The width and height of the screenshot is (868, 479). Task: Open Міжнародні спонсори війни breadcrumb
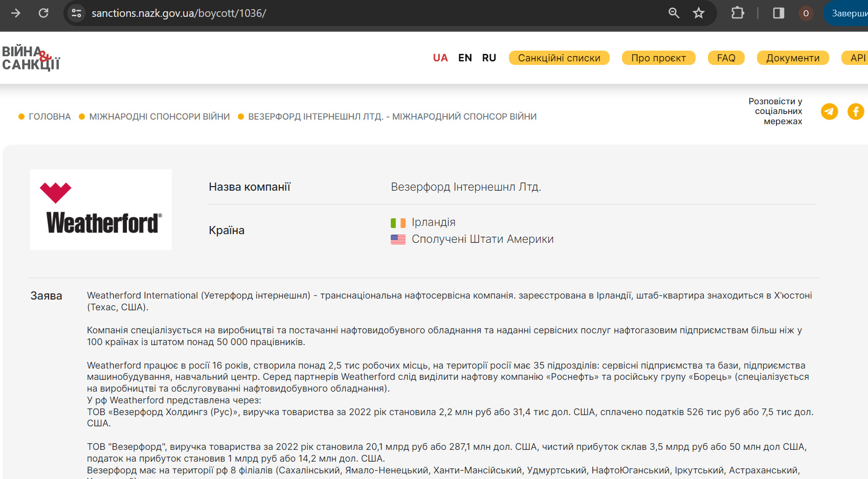point(160,117)
